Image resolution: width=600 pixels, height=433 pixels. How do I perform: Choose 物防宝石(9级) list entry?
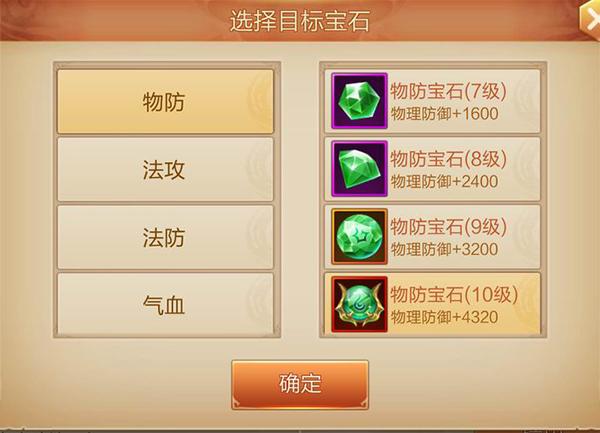tap(432, 236)
